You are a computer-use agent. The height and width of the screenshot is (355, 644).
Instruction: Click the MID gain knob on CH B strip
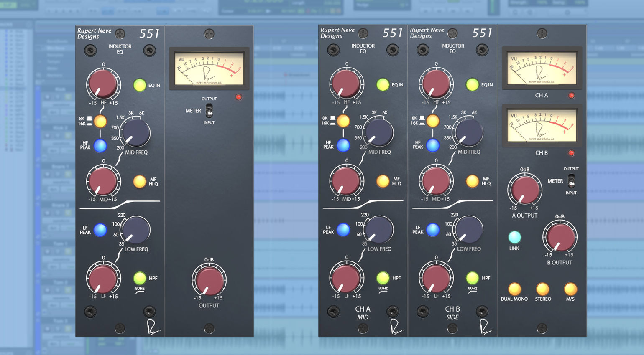click(x=436, y=181)
